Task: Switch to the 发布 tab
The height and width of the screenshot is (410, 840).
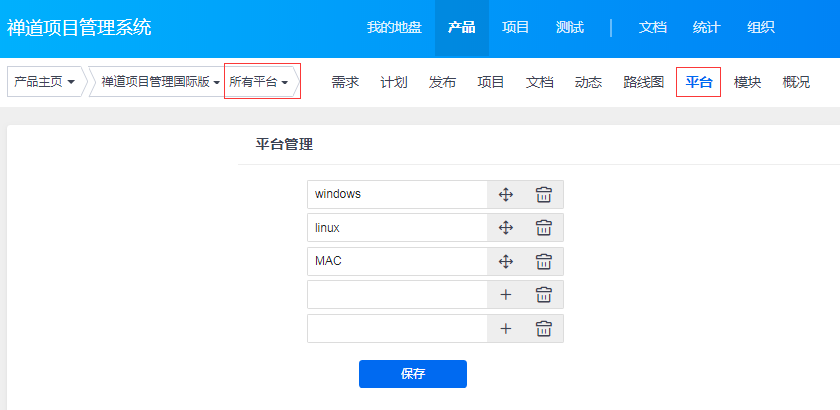Action: 442,82
